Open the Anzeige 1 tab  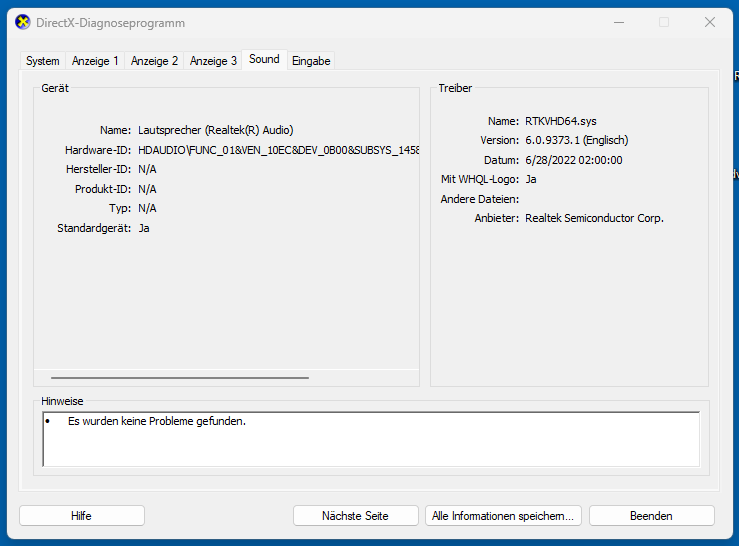point(95,61)
